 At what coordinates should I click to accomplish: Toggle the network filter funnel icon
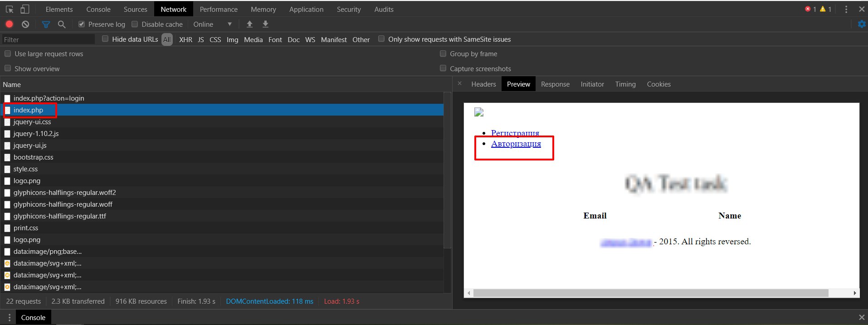coord(46,24)
